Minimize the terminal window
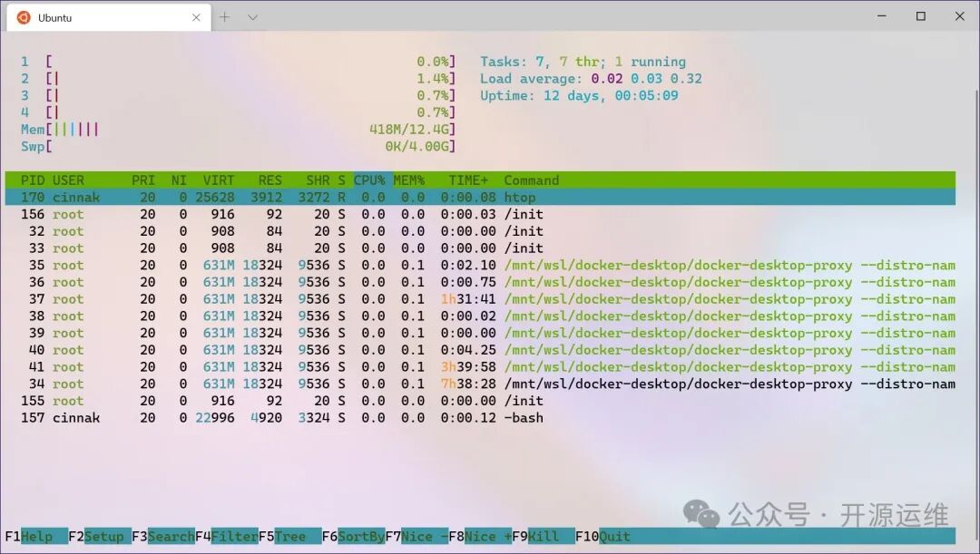 point(882,16)
